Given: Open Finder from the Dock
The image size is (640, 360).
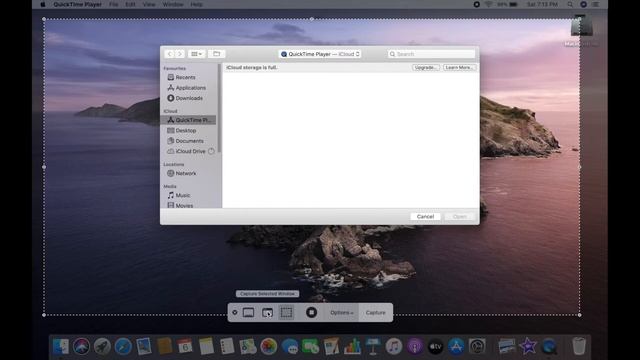Looking at the screenshot, I should click(61, 347).
